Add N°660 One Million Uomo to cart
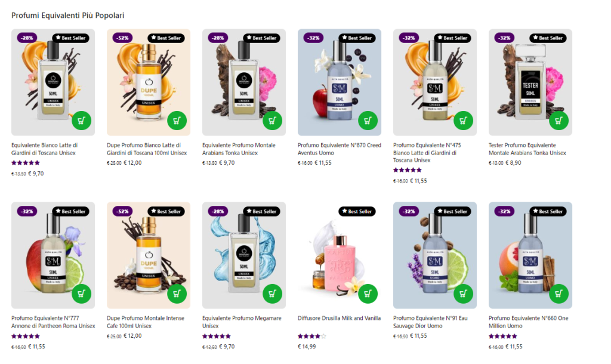611x364 pixels. coord(558,294)
